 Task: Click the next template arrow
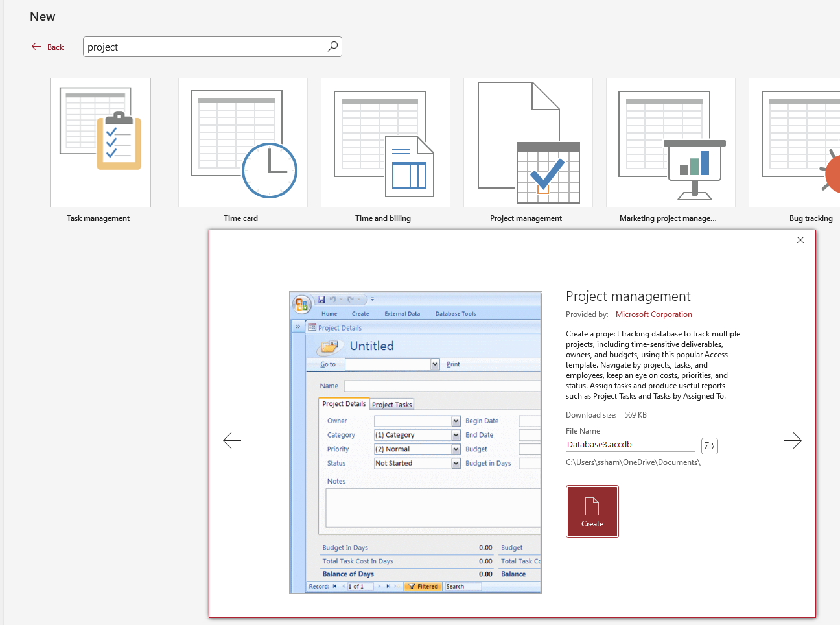point(793,440)
